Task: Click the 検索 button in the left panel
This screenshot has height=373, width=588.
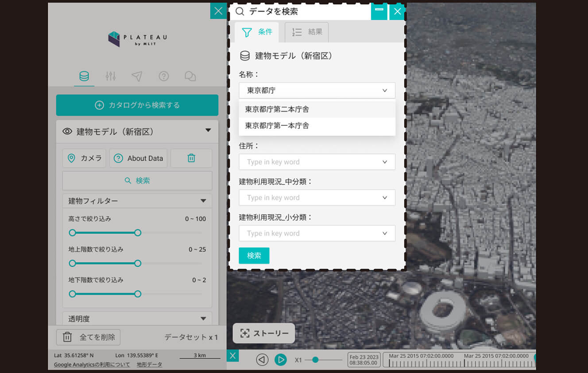Action: click(x=137, y=181)
